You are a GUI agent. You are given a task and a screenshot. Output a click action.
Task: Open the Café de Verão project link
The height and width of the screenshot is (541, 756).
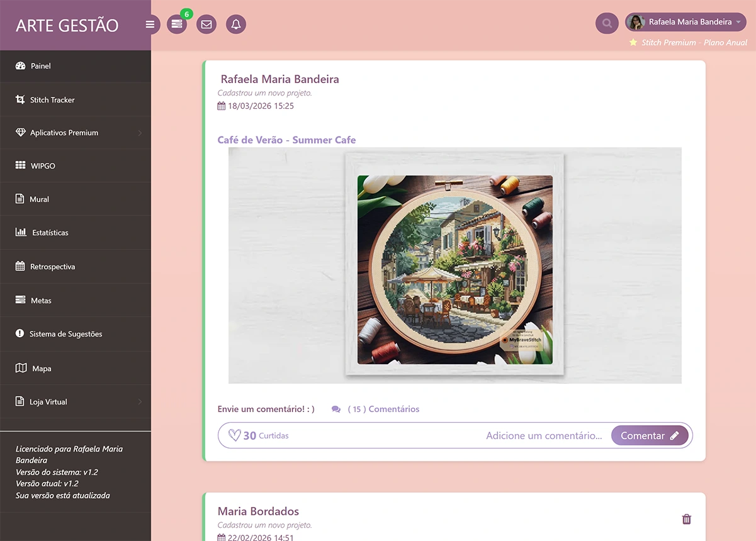tap(286, 140)
